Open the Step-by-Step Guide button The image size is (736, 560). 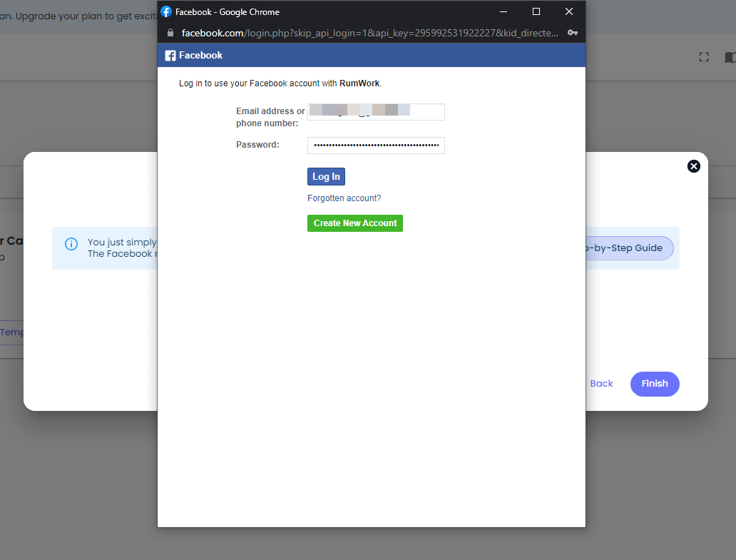[x=630, y=248]
